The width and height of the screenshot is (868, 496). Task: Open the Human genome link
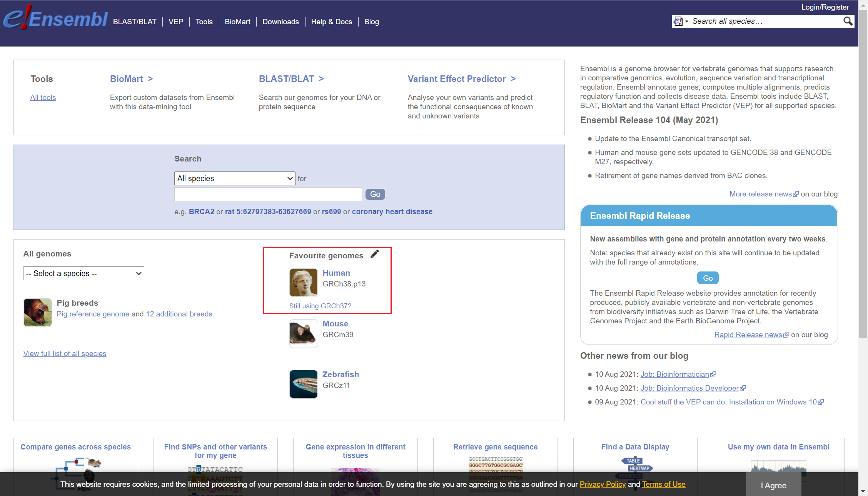tap(336, 273)
